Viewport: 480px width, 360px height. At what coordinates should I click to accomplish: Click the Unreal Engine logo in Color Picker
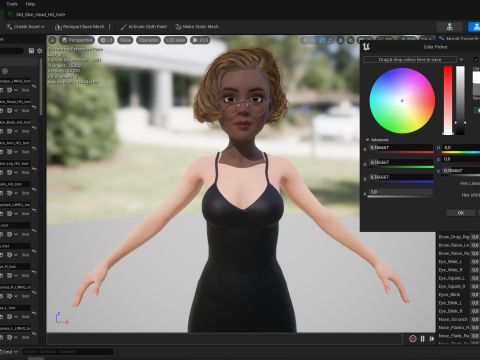pyautogui.click(x=366, y=47)
